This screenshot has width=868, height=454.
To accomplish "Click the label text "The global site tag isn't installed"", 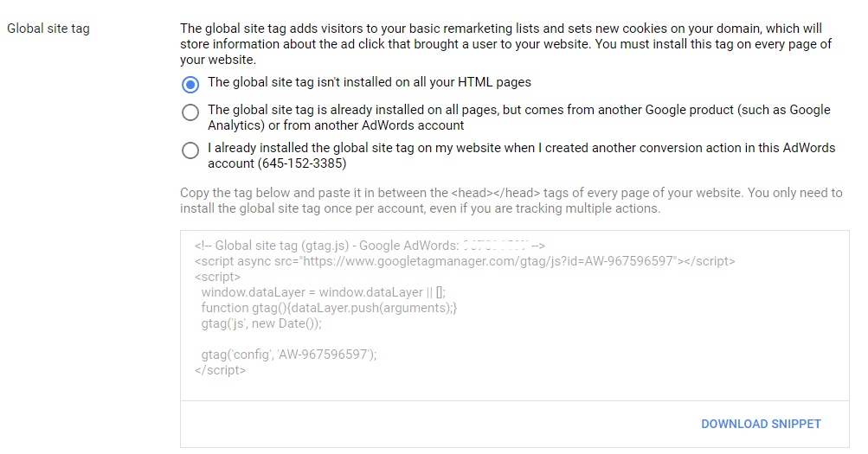I will coord(370,83).
